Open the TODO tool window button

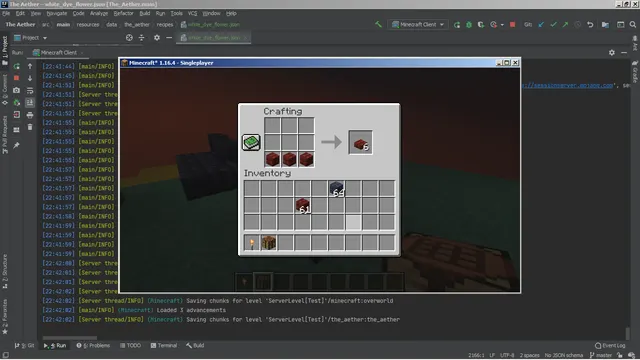(x=130, y=345)
